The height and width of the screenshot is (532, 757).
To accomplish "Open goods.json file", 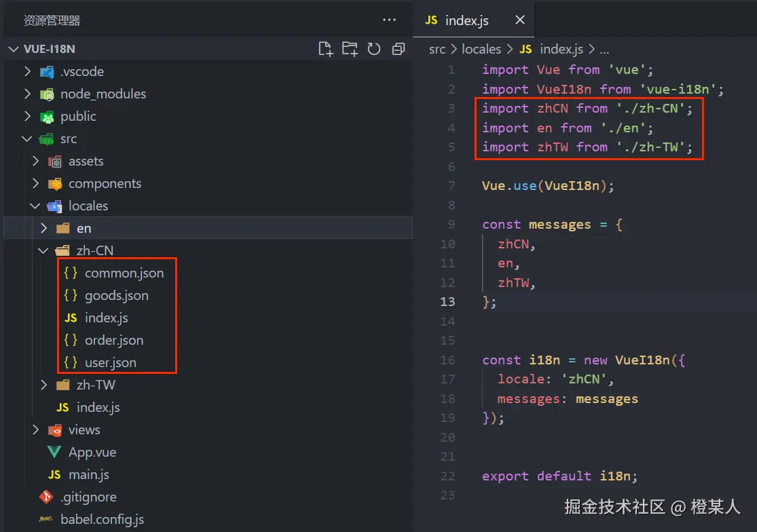I will pos(117,295).
